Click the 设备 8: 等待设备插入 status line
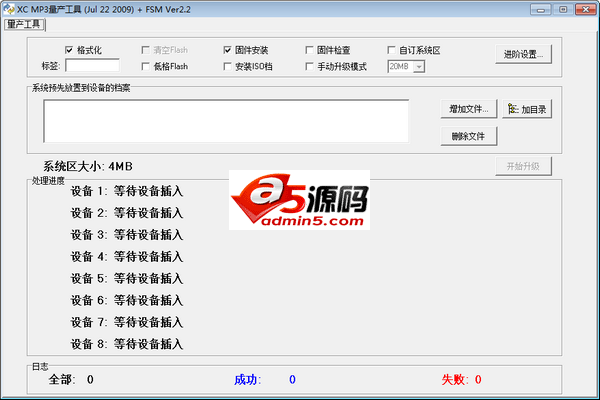The image size is (600, 400). click(x=127, y=344)
